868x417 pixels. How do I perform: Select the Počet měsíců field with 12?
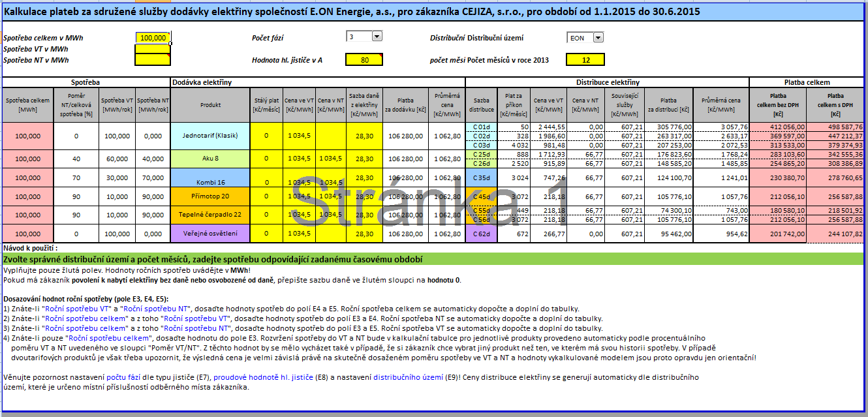pyautogui.click(x=585, y=60)
